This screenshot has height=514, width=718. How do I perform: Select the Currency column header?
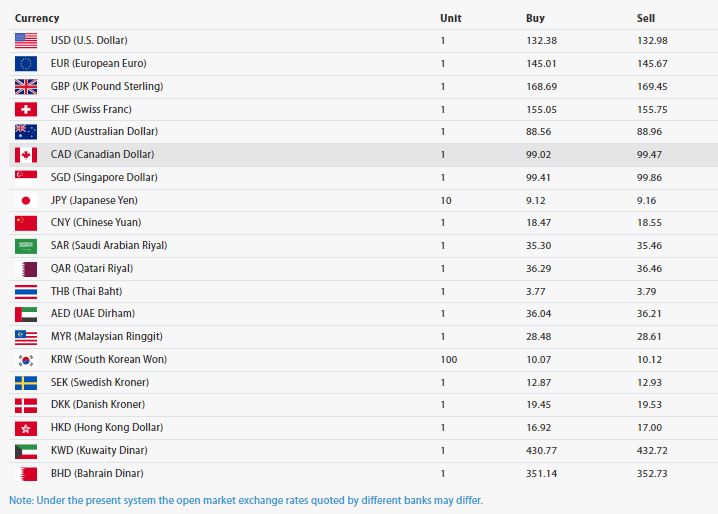tap(37, 18)
